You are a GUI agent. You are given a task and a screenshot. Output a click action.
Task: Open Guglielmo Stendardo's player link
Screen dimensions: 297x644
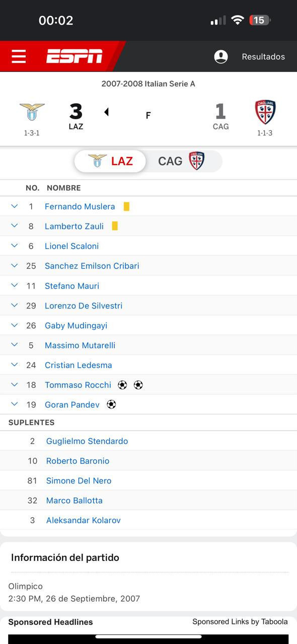87,441
